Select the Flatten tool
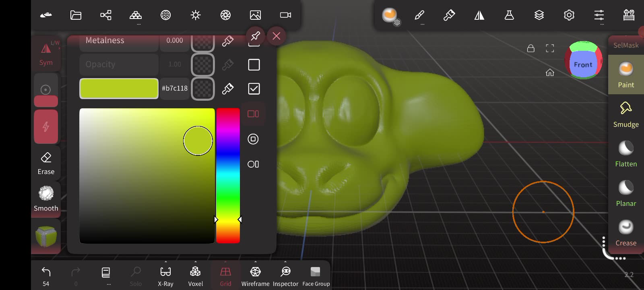This screenshot has width=644, height=290. (x=626, y=154)
